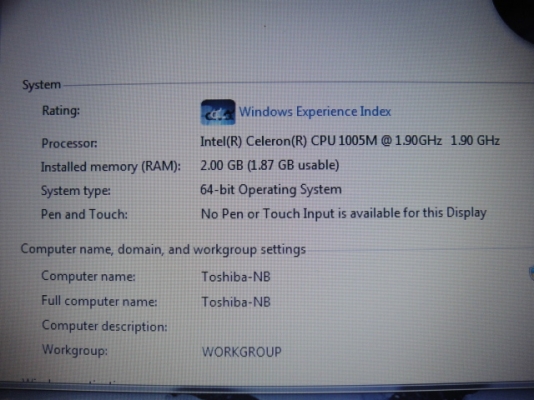The height and width of the screenshot is (400, 534).
Task: Click Toshiba-NB value next to Computer name
Action: point(236,277)
